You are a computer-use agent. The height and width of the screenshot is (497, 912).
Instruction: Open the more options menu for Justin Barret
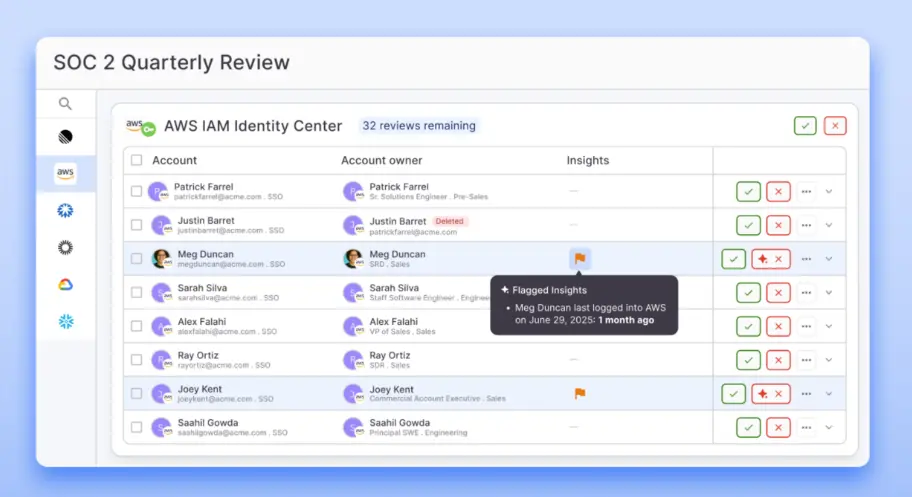pyautogui.click(x=806, y=225)
